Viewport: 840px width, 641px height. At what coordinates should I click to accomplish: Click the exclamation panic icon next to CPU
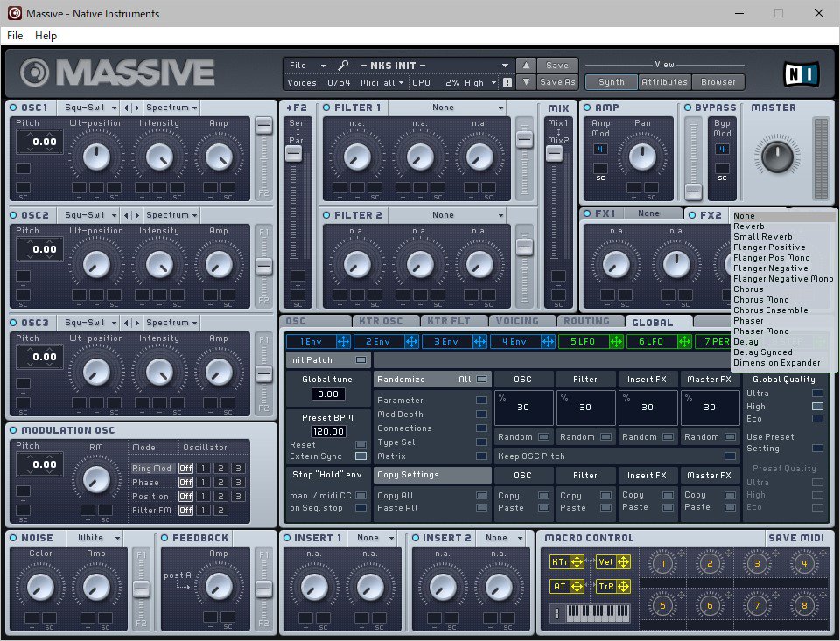[x=507, y=82]
